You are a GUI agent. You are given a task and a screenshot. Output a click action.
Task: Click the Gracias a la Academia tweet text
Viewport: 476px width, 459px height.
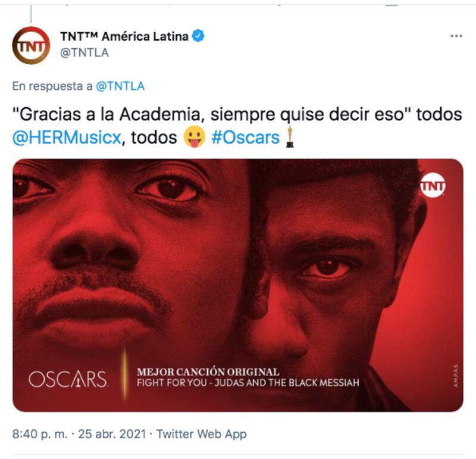(237, 126)
